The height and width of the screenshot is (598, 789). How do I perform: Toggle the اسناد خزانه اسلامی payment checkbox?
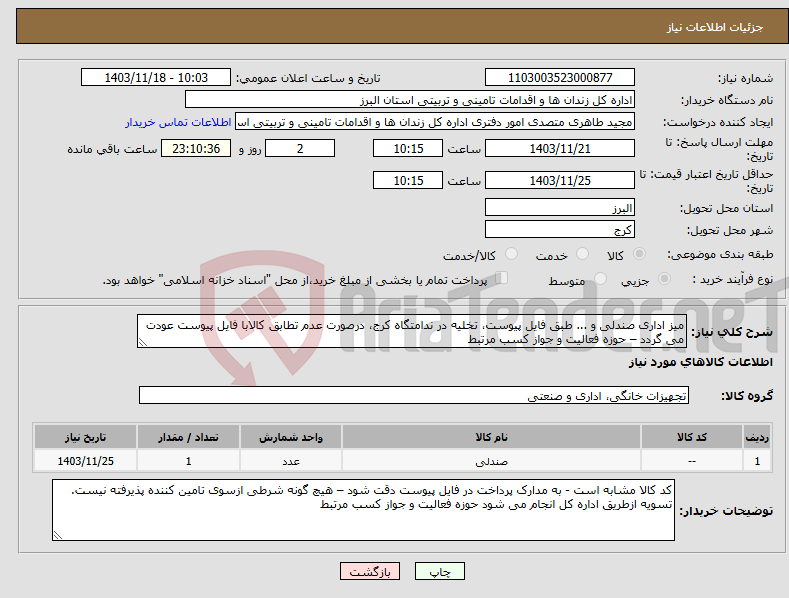click(502, 278)
